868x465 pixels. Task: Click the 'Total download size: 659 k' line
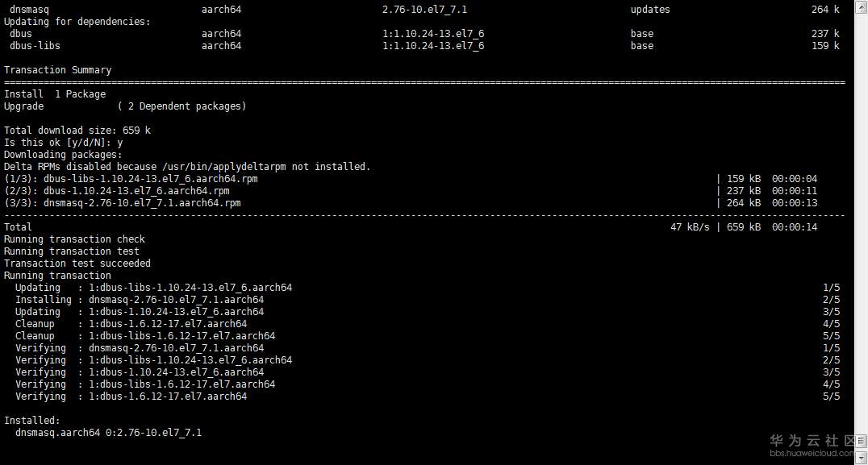point(77,131)
